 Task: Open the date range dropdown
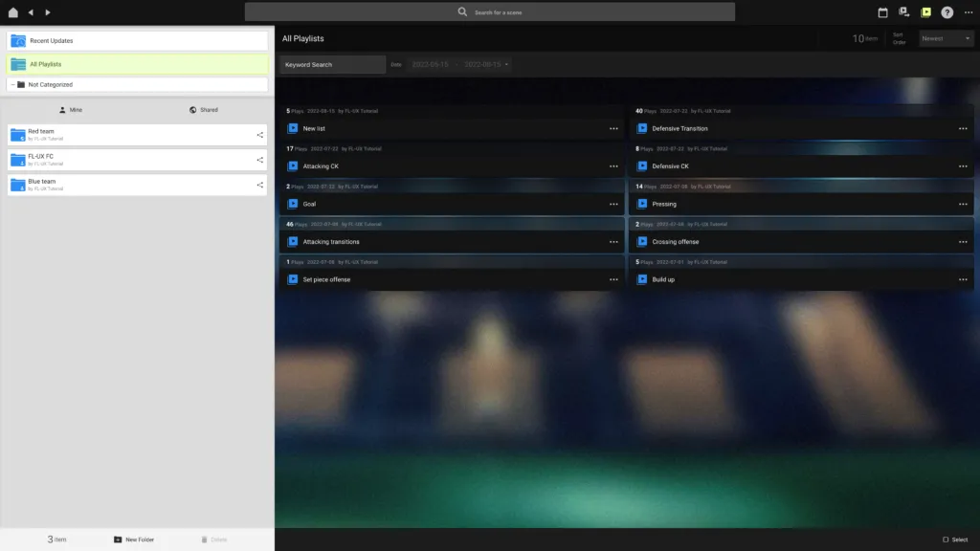[x=459, y=64]
